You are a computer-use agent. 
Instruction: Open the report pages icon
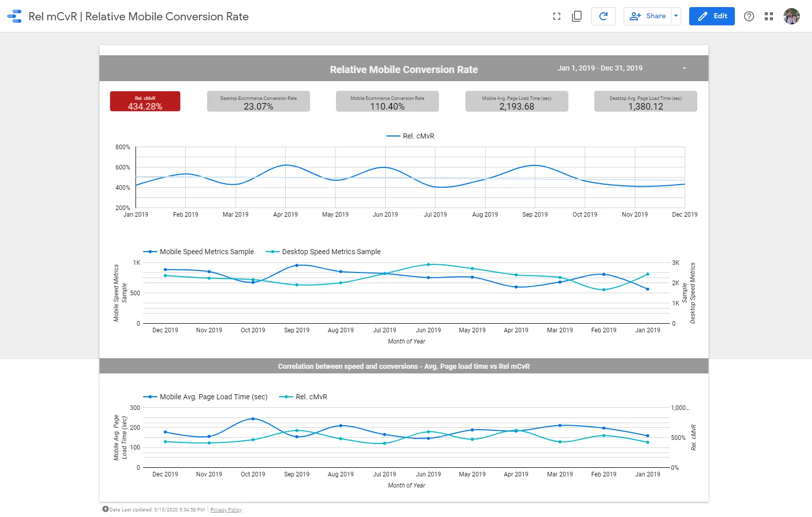[577, 16]
